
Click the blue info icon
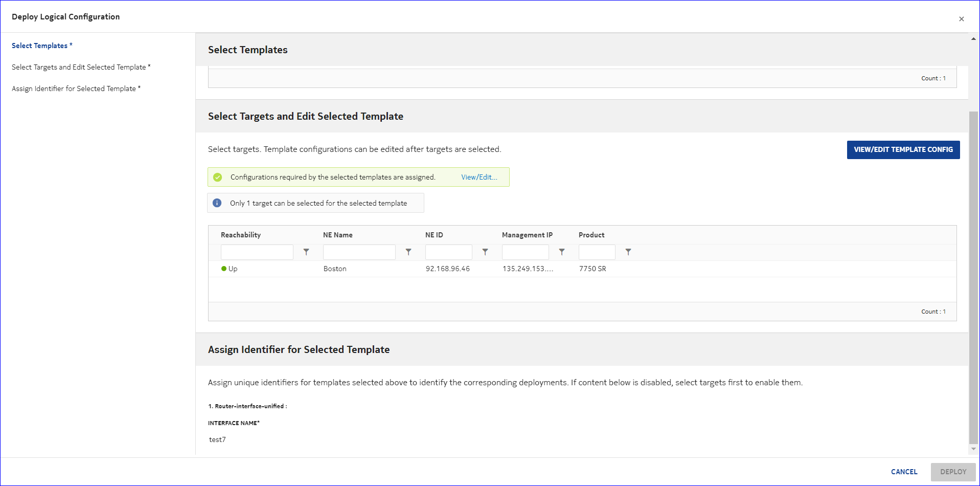coord(217,203)
